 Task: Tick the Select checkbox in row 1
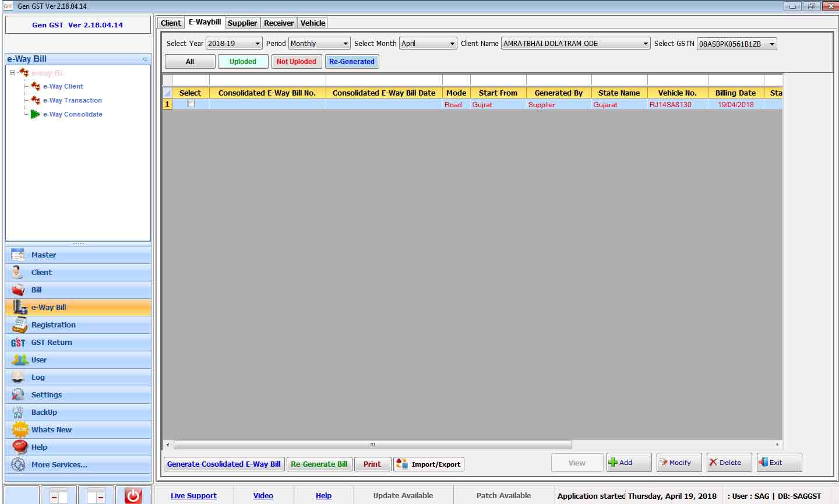(x=191, y=104)
